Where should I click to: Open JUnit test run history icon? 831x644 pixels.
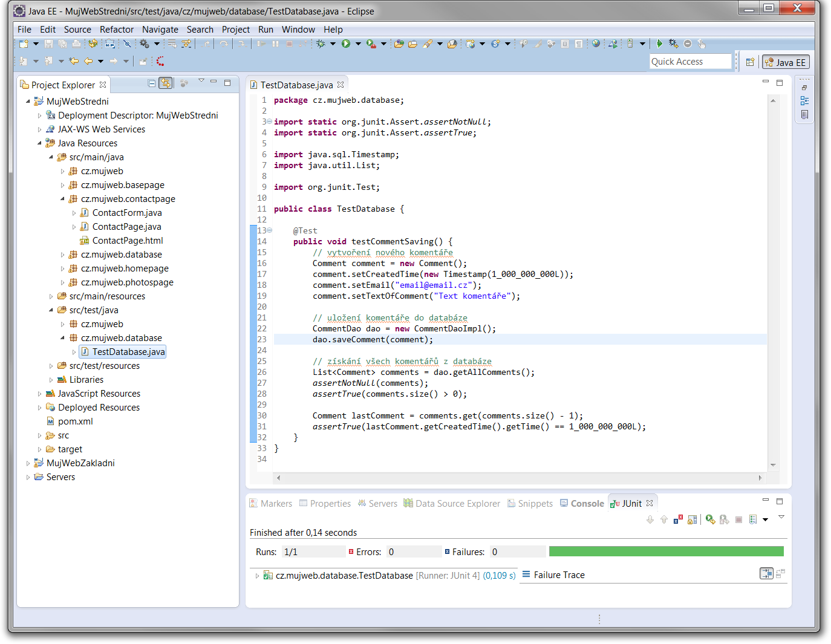click(753, 519)
